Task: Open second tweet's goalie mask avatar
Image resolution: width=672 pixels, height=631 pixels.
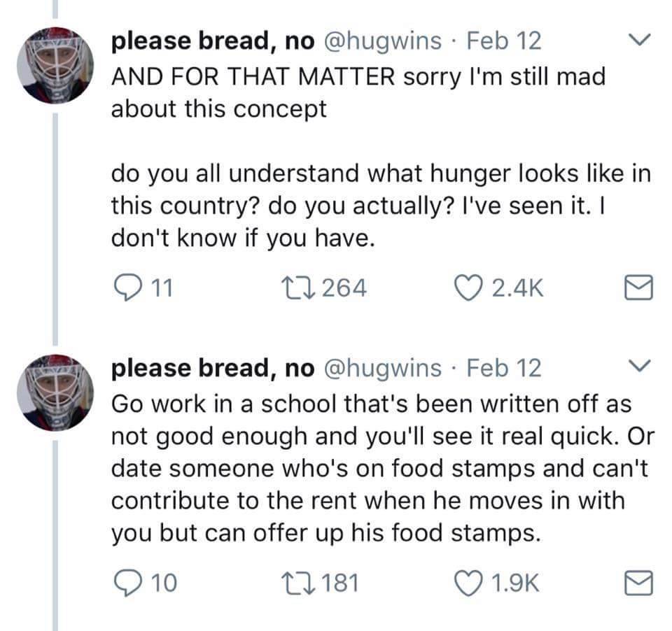Action: coord(55,392)
